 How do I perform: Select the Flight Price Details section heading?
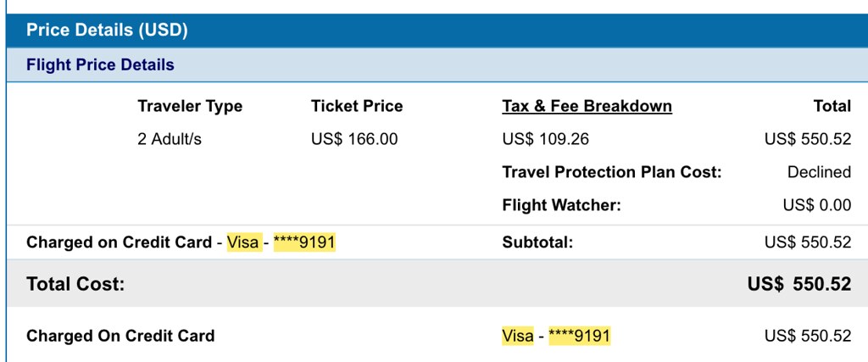[100, 64]
